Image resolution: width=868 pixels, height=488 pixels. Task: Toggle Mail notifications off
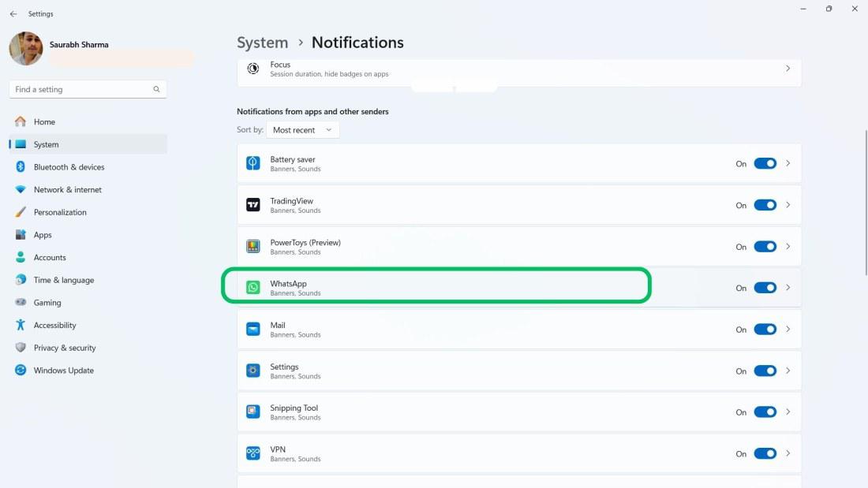(765, 330)
